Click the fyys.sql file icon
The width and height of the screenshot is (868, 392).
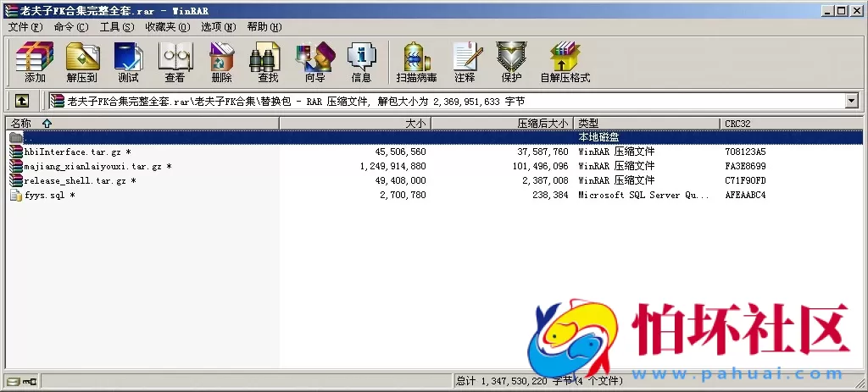coord(16,195)
